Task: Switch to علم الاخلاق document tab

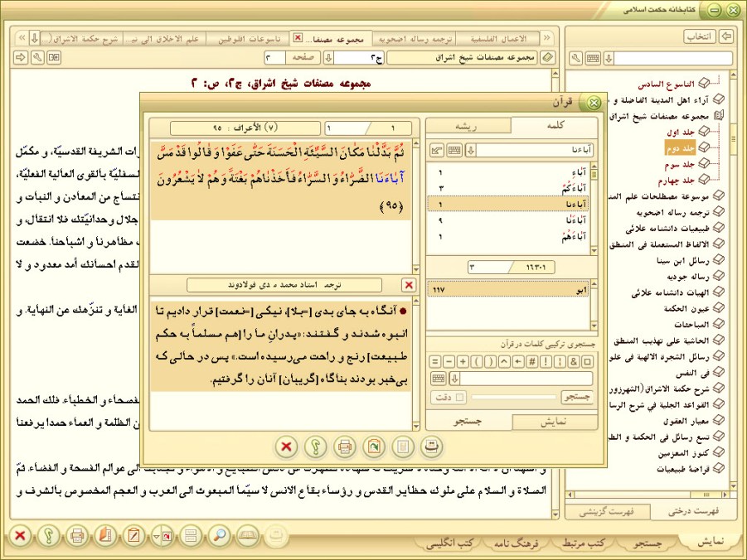Action: (x=164, y=39)
